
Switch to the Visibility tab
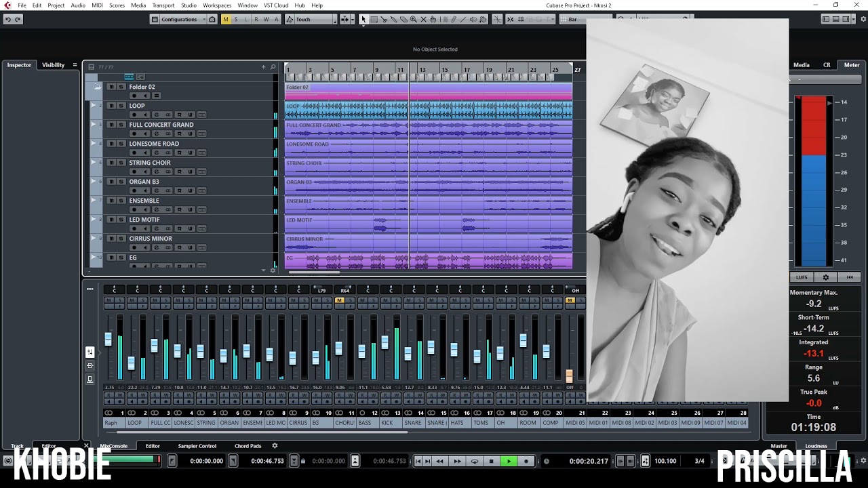click(x=53, y=65)
